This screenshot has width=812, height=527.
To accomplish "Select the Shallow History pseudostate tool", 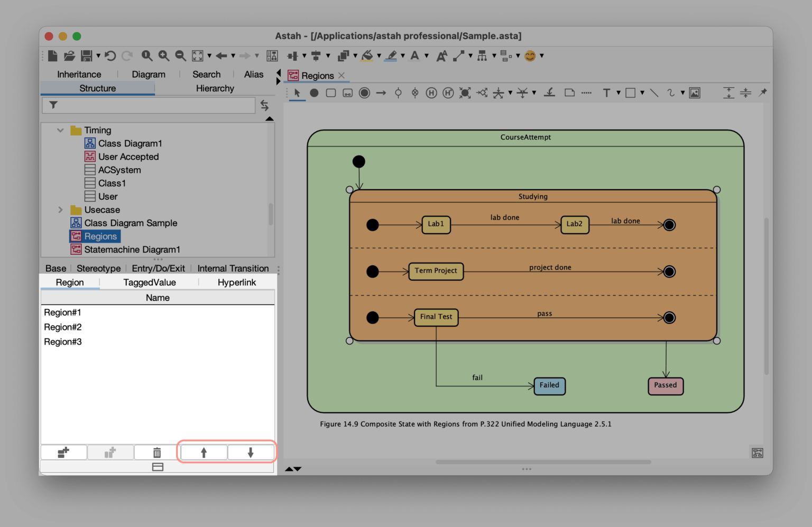I will [x=431, y=93].
